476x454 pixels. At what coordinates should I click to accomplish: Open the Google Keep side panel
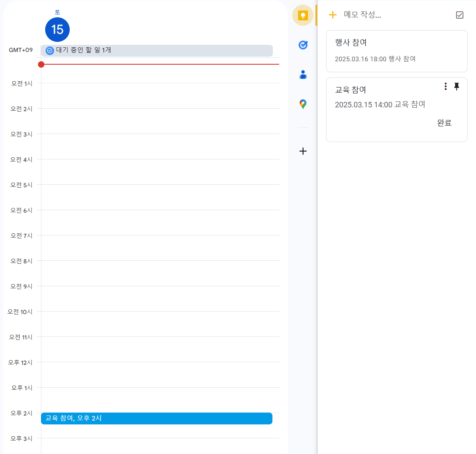point(302,15)
